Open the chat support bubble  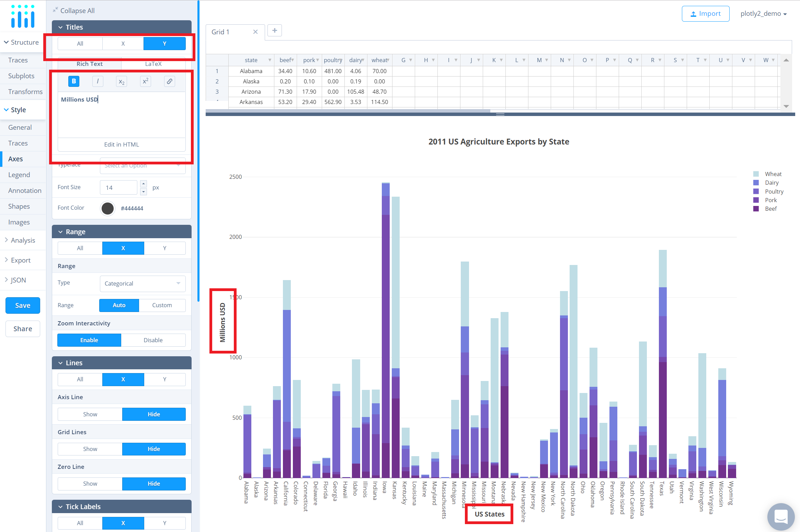[781, 516]
